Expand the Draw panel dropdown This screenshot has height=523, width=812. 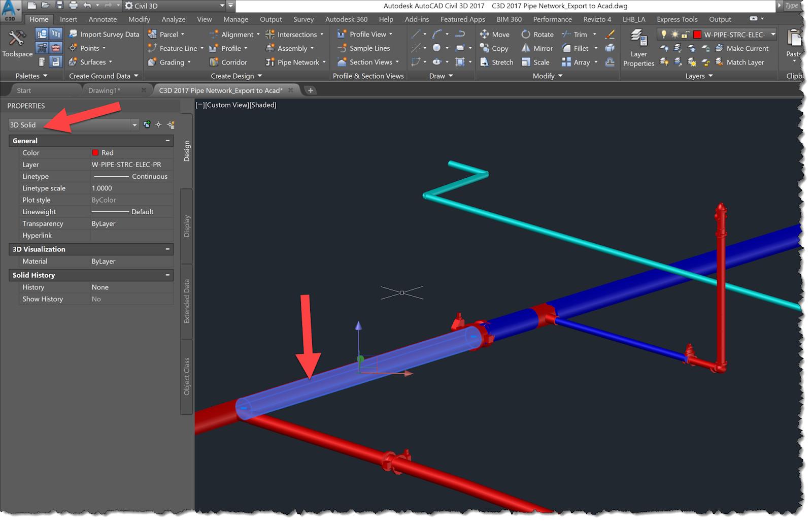[x=441, y=76]
